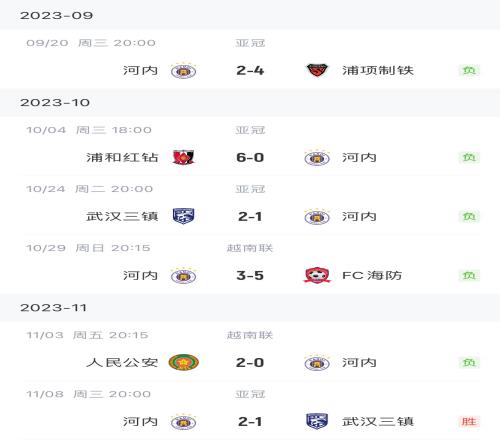Click the 人民公安 round team emblem
Image resolution: width=500 pixels, height=440 pixels.
(x=184, y=362)
